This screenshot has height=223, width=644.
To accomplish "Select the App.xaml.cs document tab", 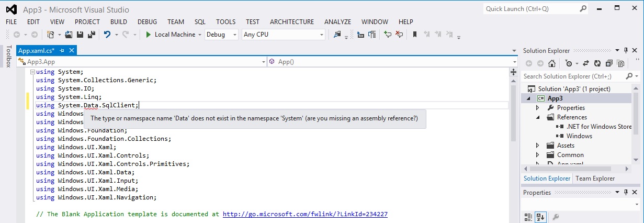I will coord(36,50).
